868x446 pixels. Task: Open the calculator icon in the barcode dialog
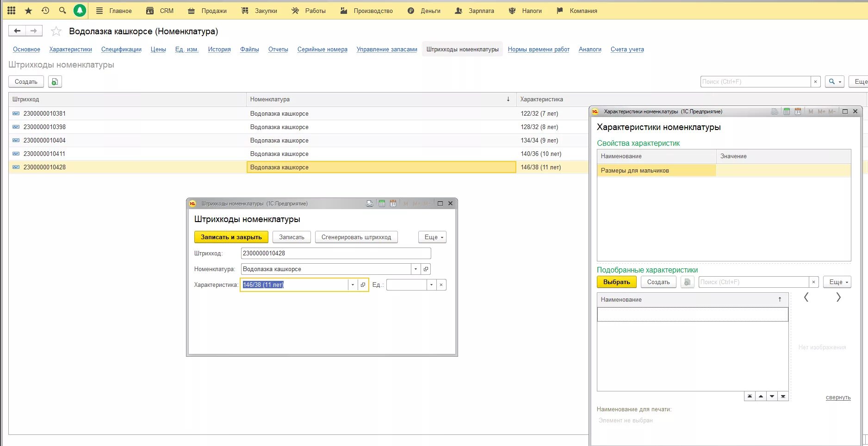(382, 204)
